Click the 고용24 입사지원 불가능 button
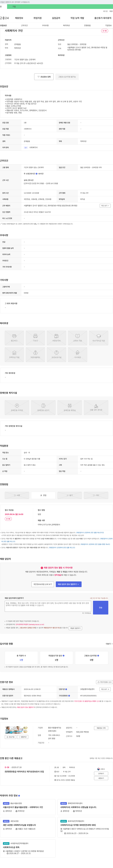This screenshot has height=868, width=113. (x=67, y=77)
